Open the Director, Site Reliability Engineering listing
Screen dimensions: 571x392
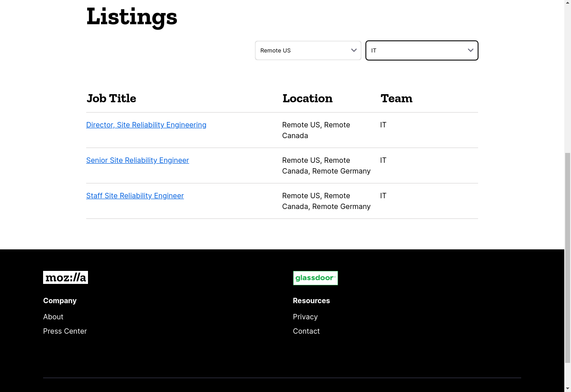(146, 125)
